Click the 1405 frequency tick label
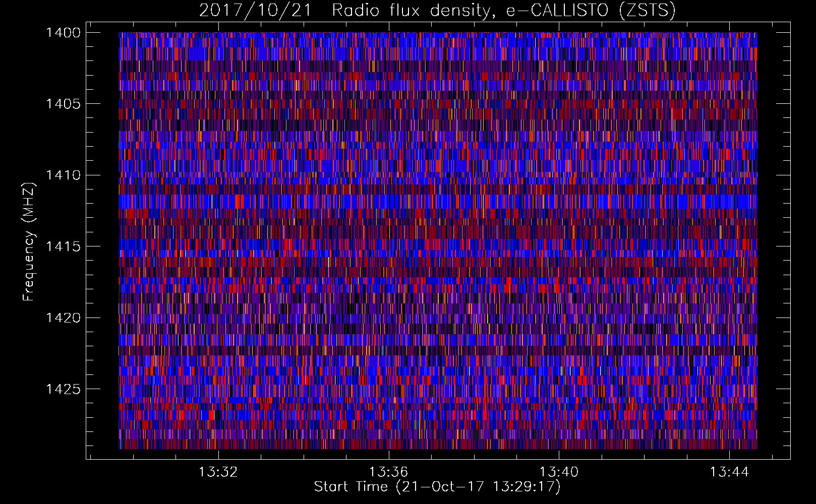This screenshot has height=504, width=816. [x=63, y=104]
